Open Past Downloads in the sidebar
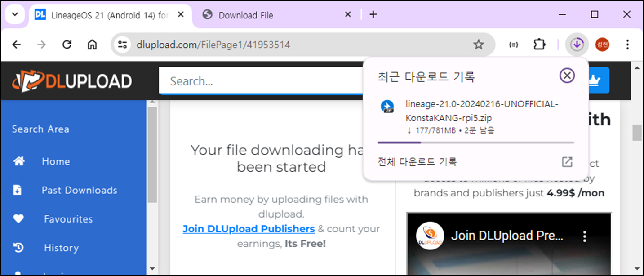The width and height of the screenshot is (644, 276). (x=80, y=190)
